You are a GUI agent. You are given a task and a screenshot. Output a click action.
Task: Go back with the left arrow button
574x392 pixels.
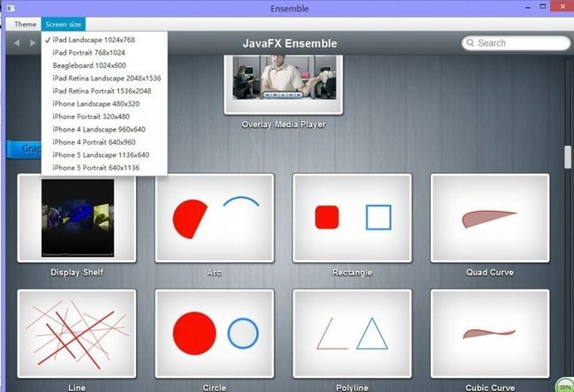[17, 43]
